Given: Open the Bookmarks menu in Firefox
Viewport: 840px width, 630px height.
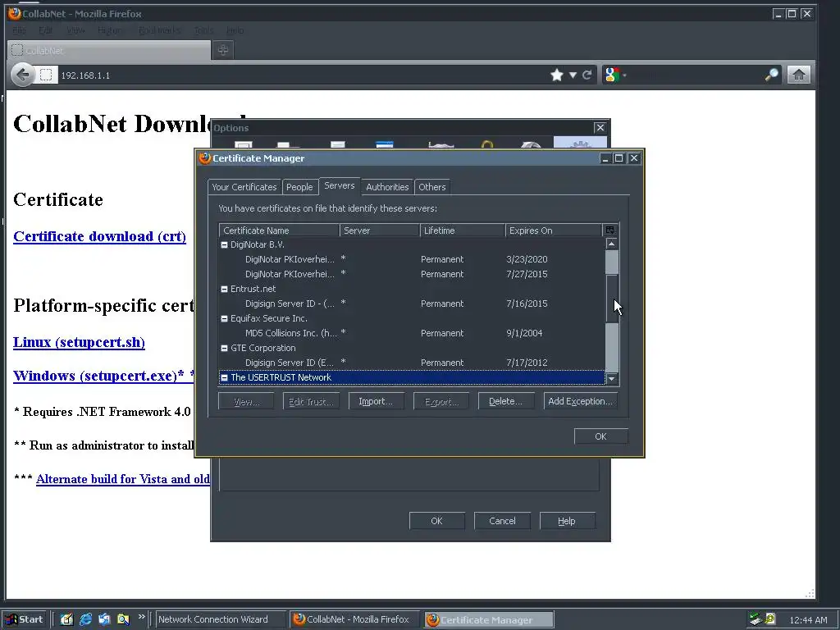Looking at the screenshot, I should (159, 30).
